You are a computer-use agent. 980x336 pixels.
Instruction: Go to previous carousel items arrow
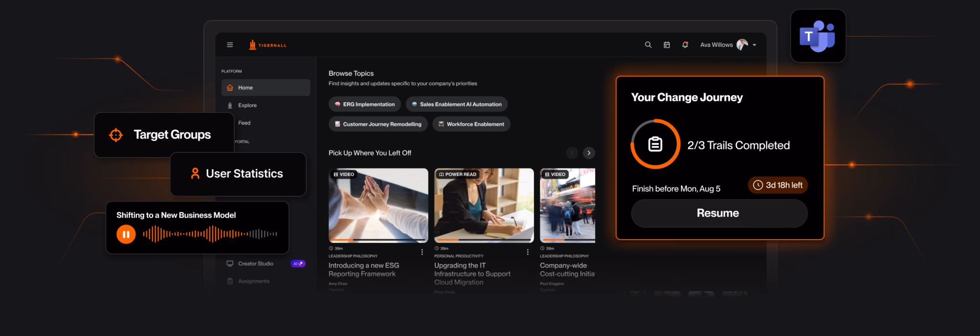572,153
